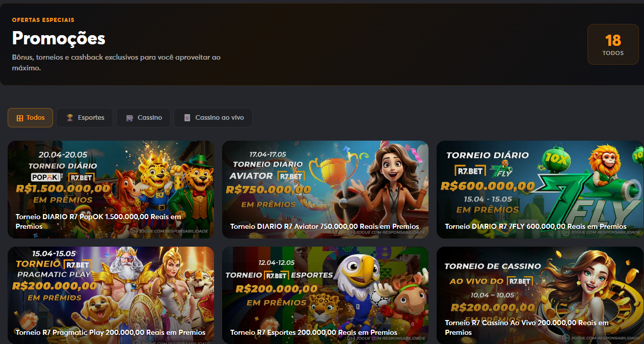Click the Todos filter button

30,117
